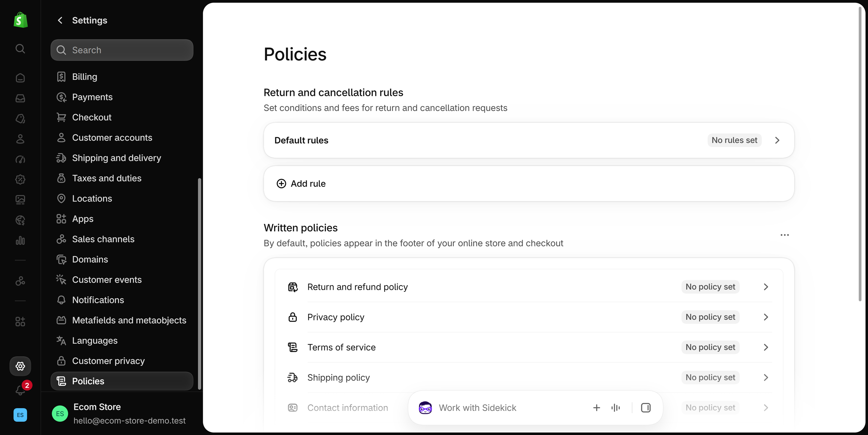
Task: Open Return and refund policy chevron
Action: (766, 287)
